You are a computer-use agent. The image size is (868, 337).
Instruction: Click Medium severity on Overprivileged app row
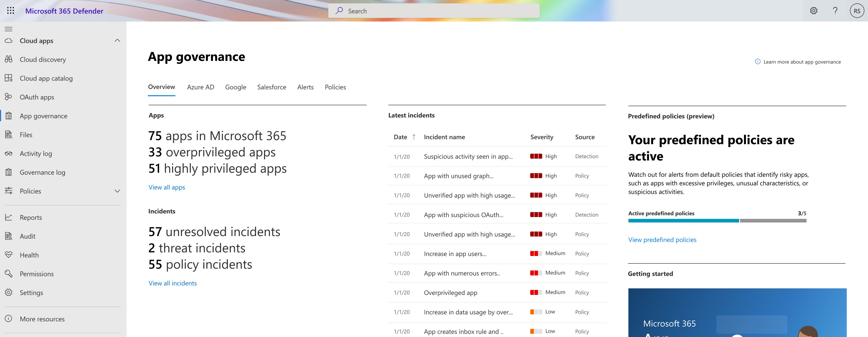pyautogui.click(x=547, y=292)
